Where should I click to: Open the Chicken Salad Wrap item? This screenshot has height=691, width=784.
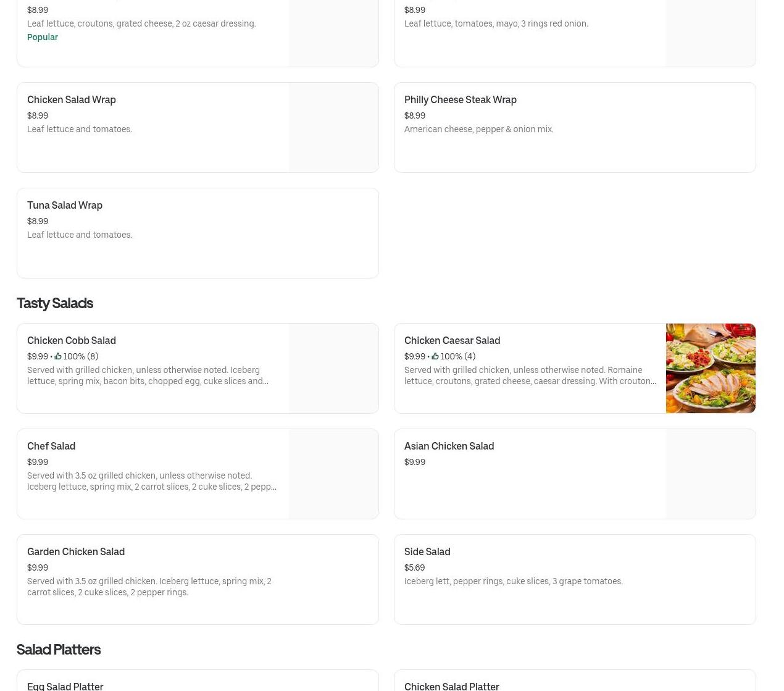(198, 128)
